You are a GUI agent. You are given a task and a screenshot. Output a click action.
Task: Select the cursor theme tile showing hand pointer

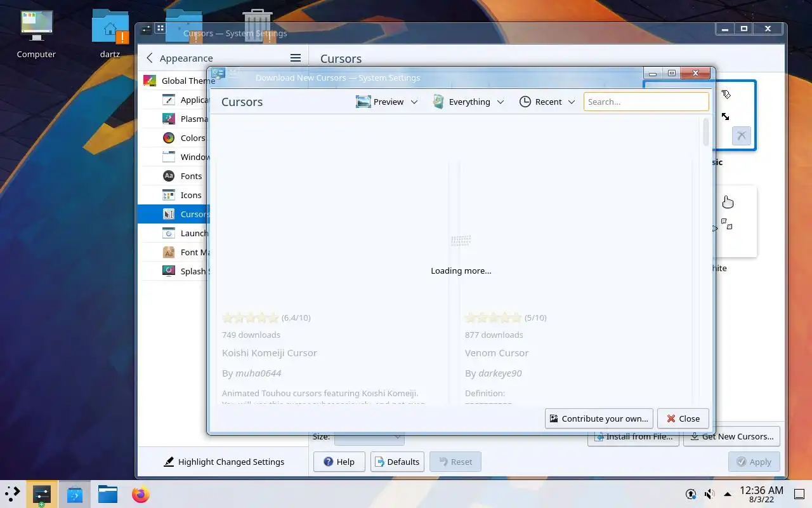tap(736, 221)
